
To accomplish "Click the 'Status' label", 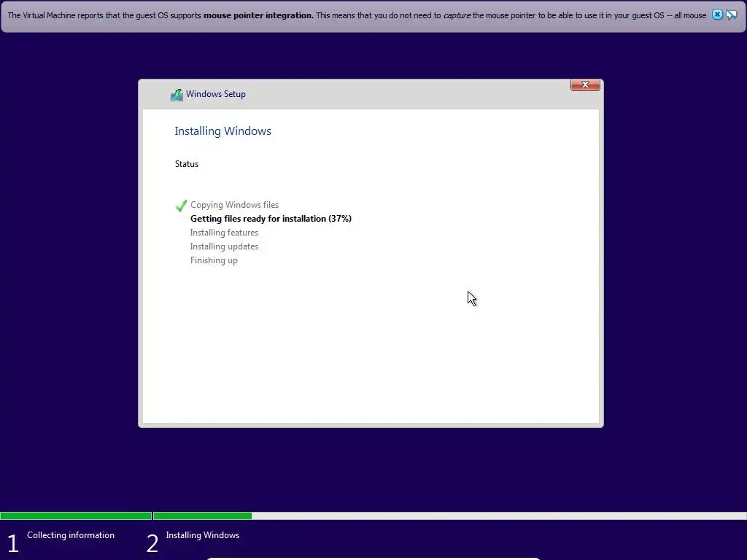I will [x=186, y=164].
